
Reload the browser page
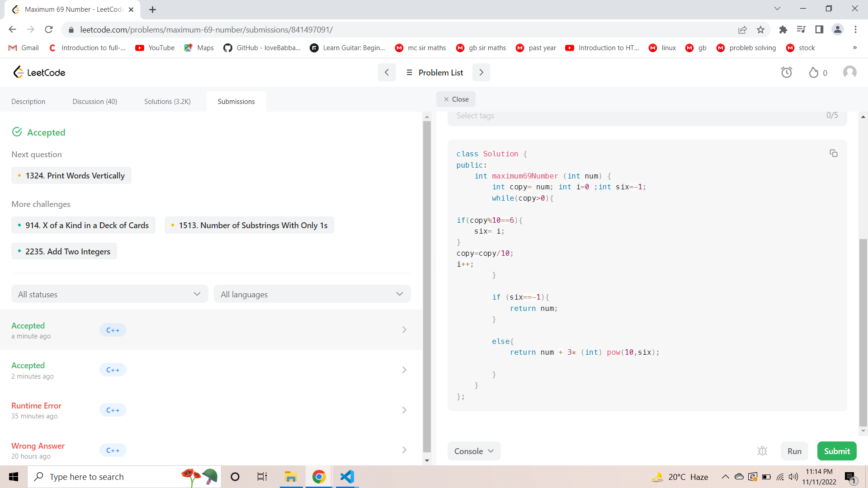pos(49,29)
